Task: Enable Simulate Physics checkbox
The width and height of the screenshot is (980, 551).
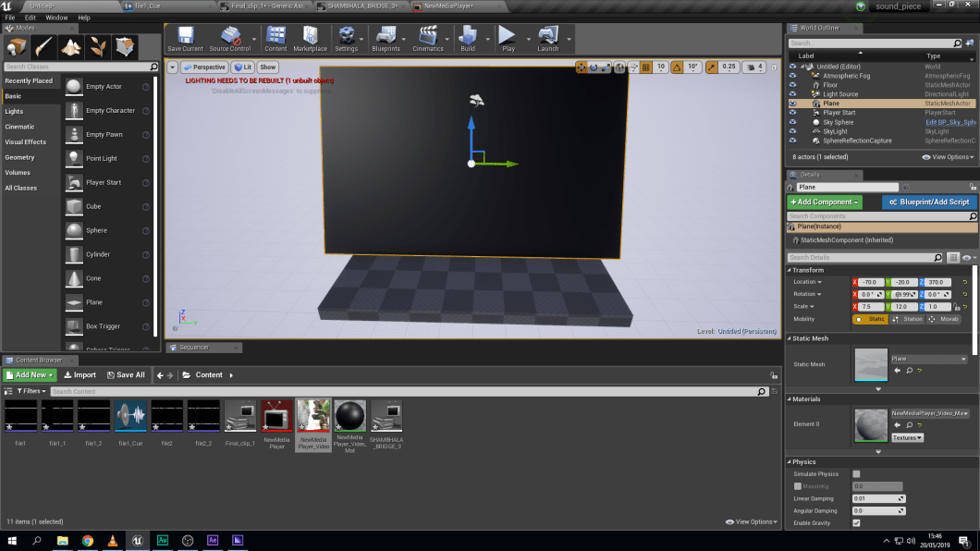Action: [x=856, y=474]
